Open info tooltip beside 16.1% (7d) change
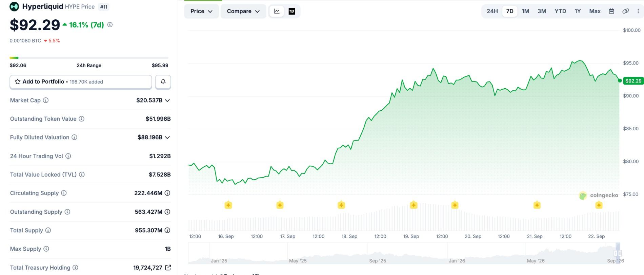The width and height of the screenshot is (644, 275). (x=110, y=25)
